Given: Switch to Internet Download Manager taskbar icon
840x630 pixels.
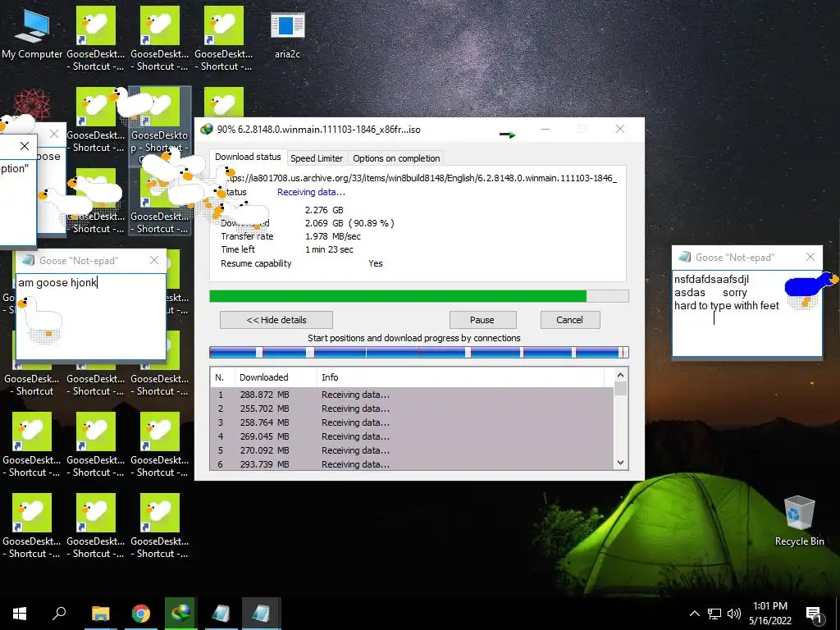Looking at the screenshot, I should pyautogui.click(x=180, y=614).
